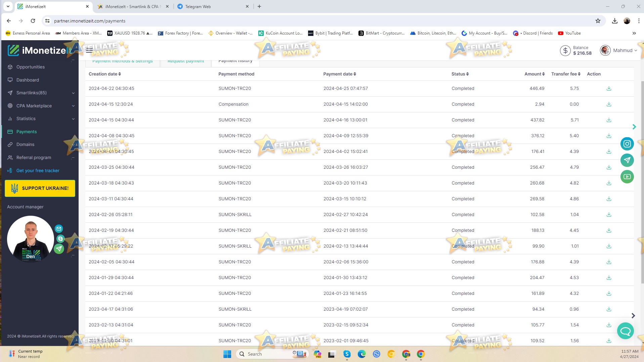Bookmark this page with star icon
The width and height of the screenshot is (644, 362).
coord(598,21)
